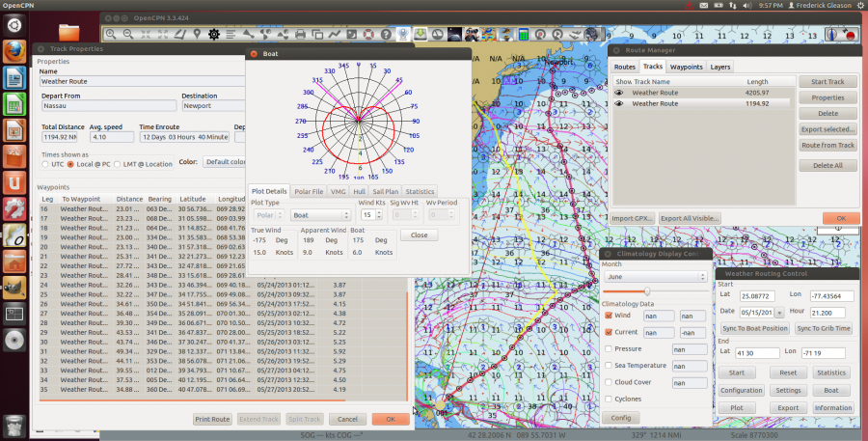868x441 pixels.
Task: Enable the Cyclones checkbox
Action: (609, 399)
